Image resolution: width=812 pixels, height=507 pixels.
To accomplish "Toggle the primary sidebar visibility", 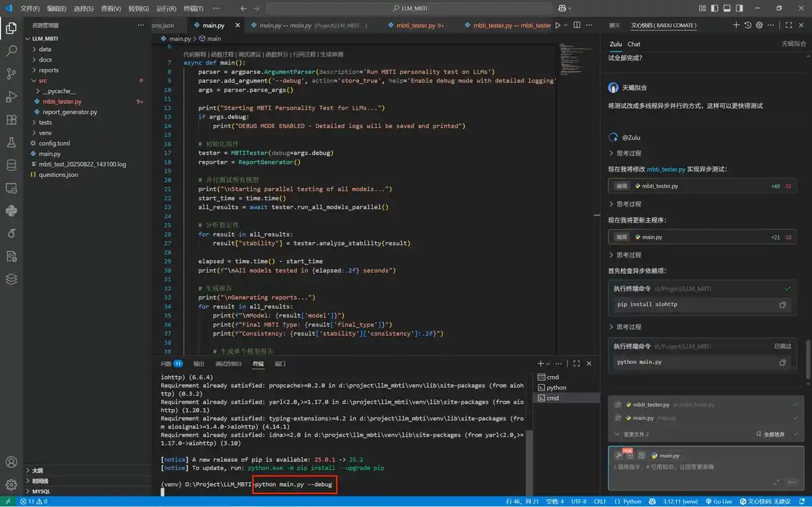I will 715,8.
